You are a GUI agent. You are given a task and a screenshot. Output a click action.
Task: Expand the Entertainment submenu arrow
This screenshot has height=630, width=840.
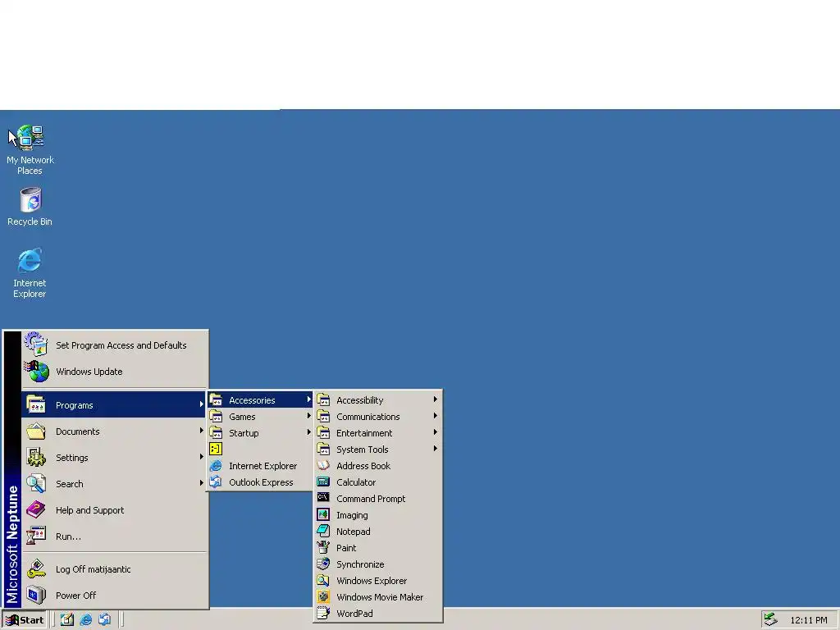click(x=436, y=432)
